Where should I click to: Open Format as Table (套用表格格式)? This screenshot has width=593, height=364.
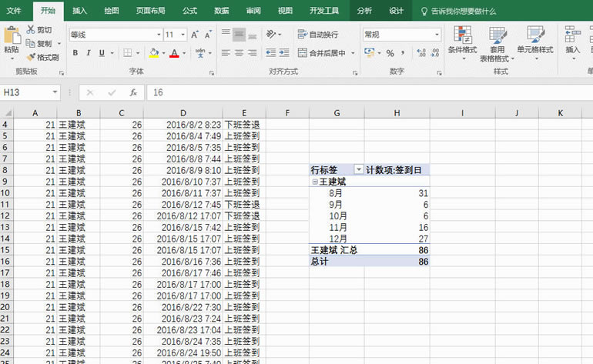[x=497, y=43]
